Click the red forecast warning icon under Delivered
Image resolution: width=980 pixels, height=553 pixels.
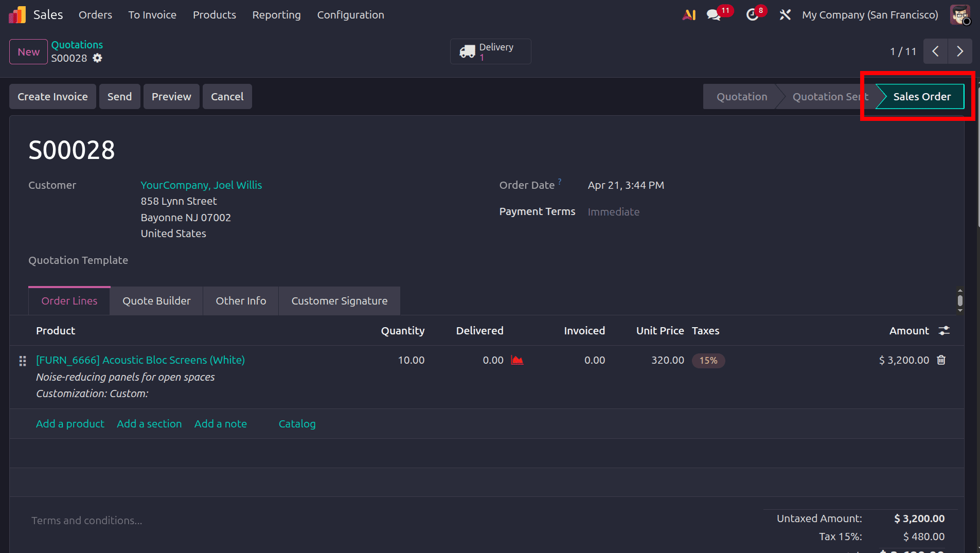pyautogui.click(x=517, y=360)
